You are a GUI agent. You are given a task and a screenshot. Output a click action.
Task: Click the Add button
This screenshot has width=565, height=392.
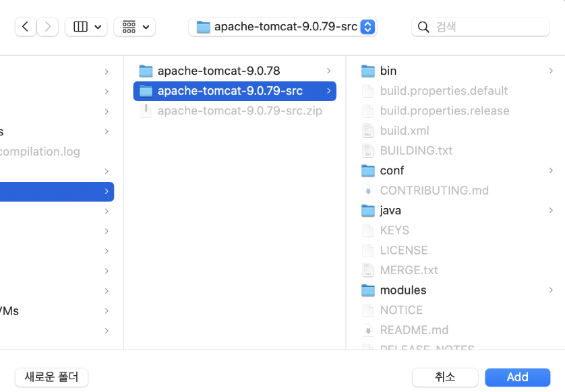pos(517,377)
